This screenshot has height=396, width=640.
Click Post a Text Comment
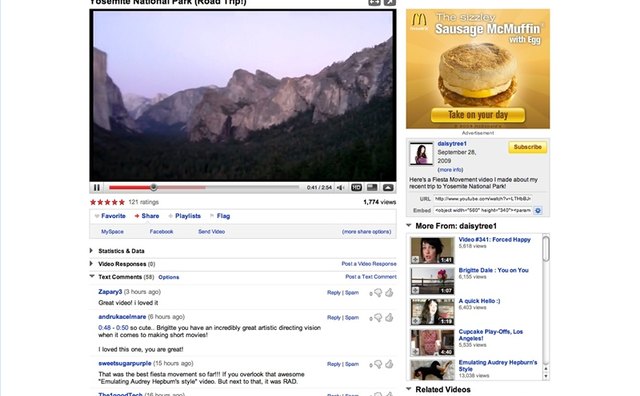coord(371,276)
